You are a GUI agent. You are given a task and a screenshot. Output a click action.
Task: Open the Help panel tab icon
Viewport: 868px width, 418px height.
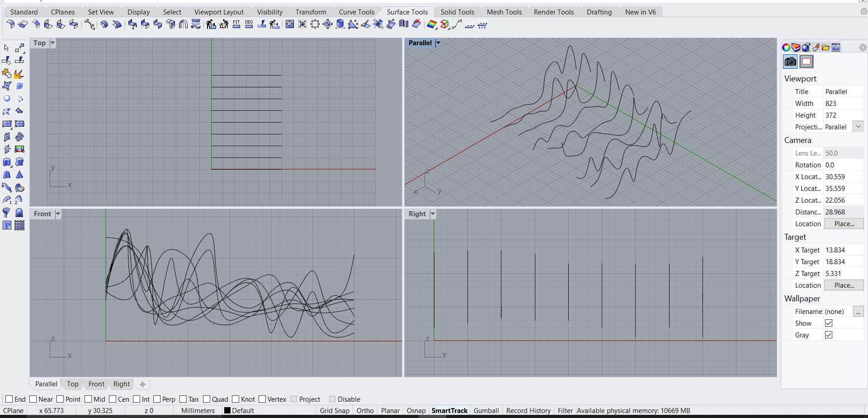[x=836, y=47]
